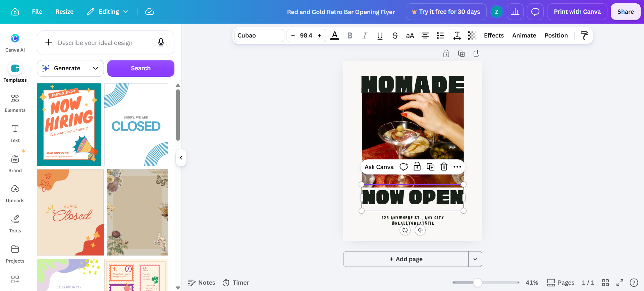Toggle strikethrough formatting
The image size is (644, 291).
[395, 35]
